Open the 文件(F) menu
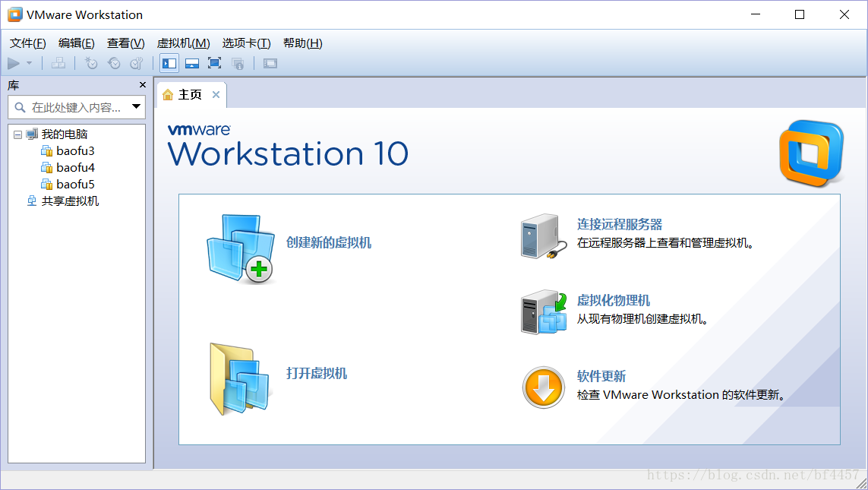Screen dimensions: 868x490 (x=27, y=43)
